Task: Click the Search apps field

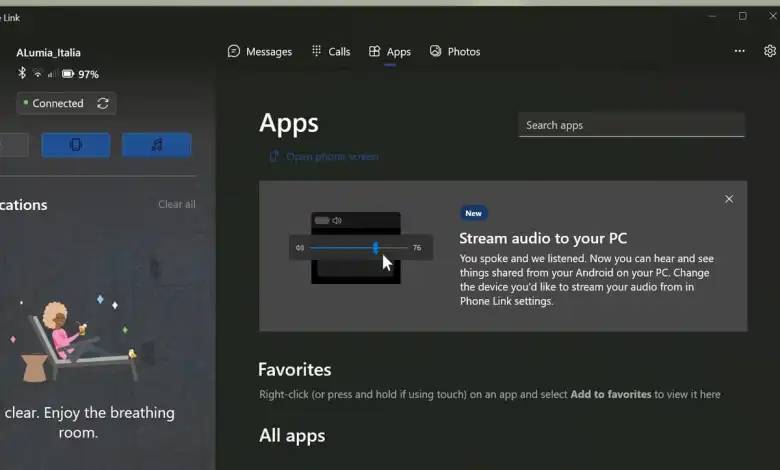Action: (x=631, y=125)
